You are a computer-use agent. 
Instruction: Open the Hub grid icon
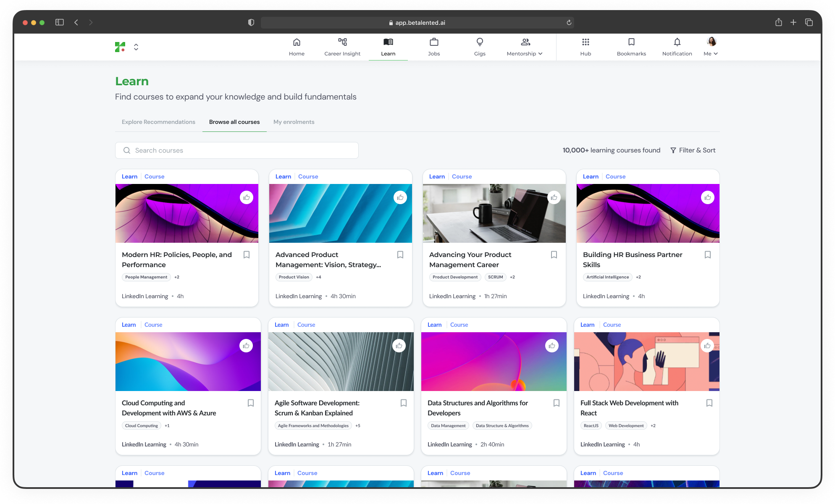[586, 42]
